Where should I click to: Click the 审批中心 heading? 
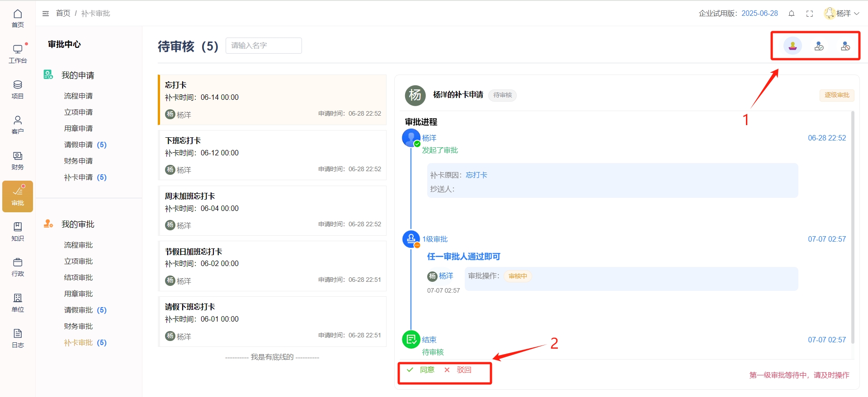pyautogui.click(x=64, y=44)
